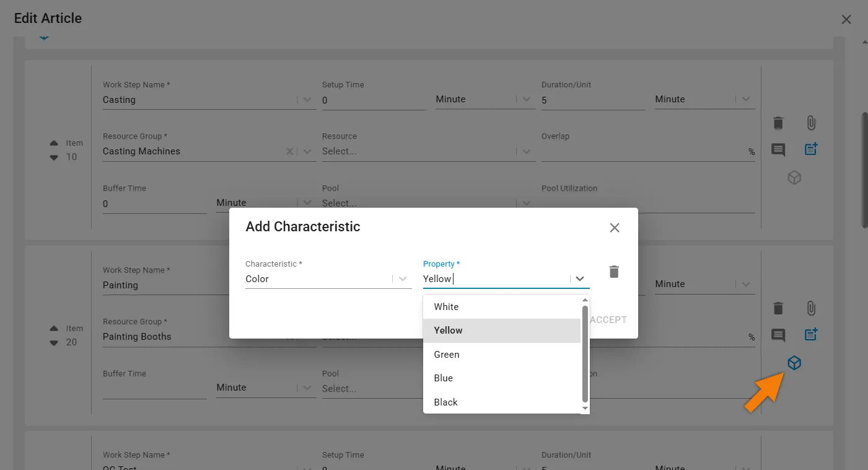Edit the Casting Duration/Unit value 5
The image size is (868, 470).
594,100
